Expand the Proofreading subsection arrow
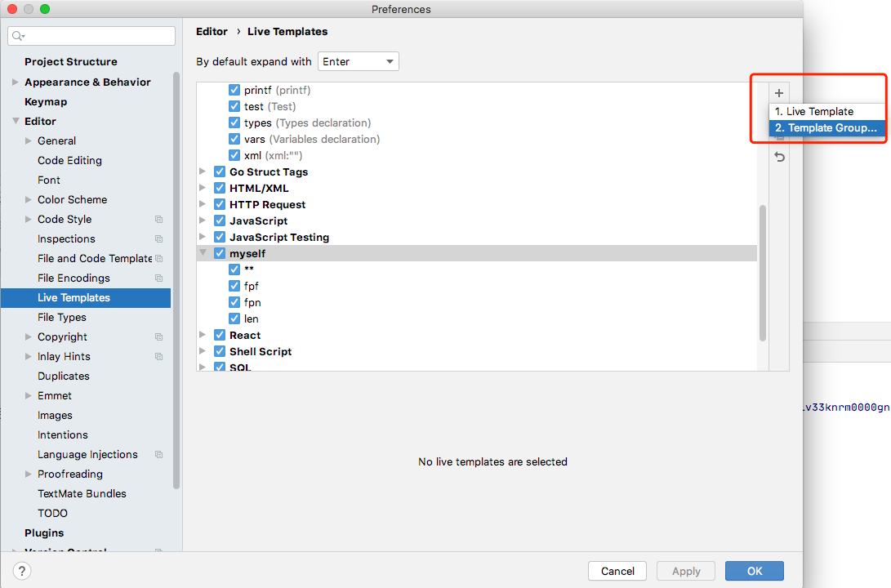891x588 pixels. coord(29,474)
